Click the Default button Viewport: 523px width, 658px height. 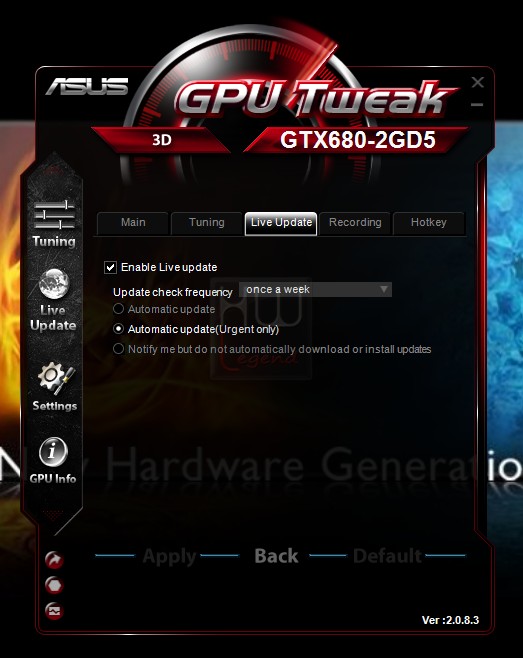[x=387, y=556]
